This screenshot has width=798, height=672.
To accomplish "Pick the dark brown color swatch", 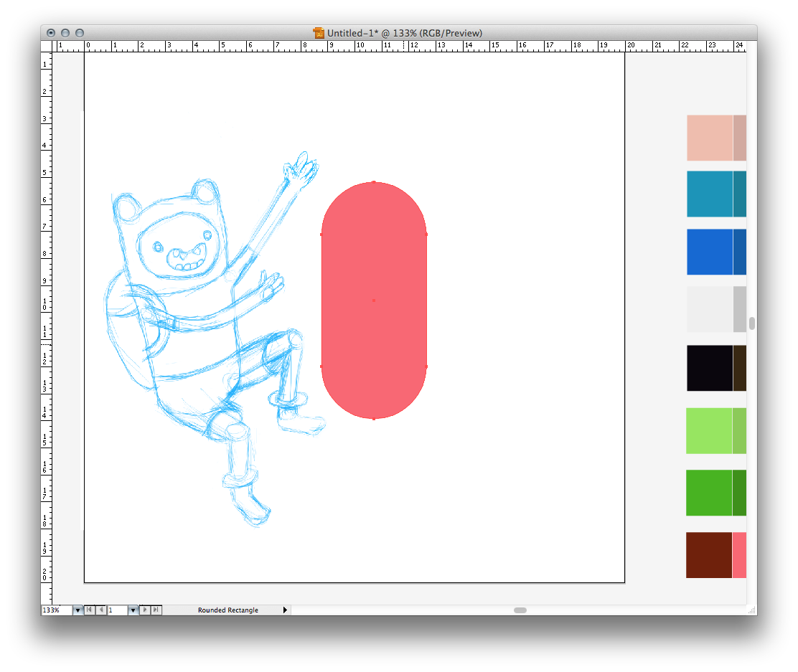I will 708,554.
